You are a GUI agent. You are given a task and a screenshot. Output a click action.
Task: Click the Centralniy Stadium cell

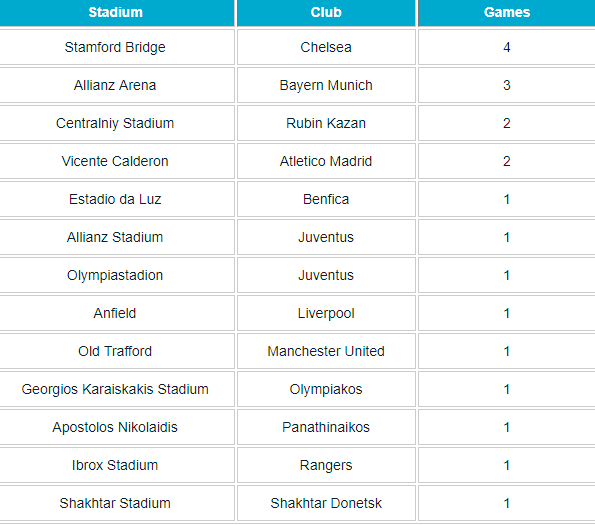[117, 123]
